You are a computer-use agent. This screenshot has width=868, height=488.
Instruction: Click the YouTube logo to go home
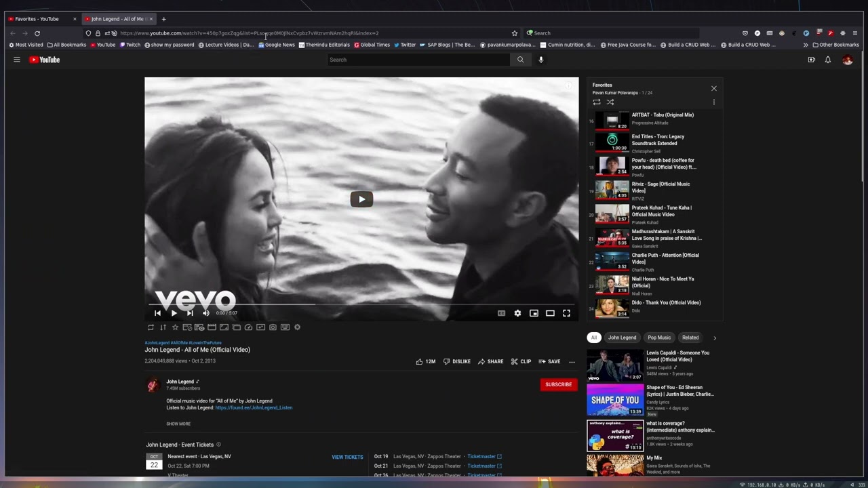(45, 60)
